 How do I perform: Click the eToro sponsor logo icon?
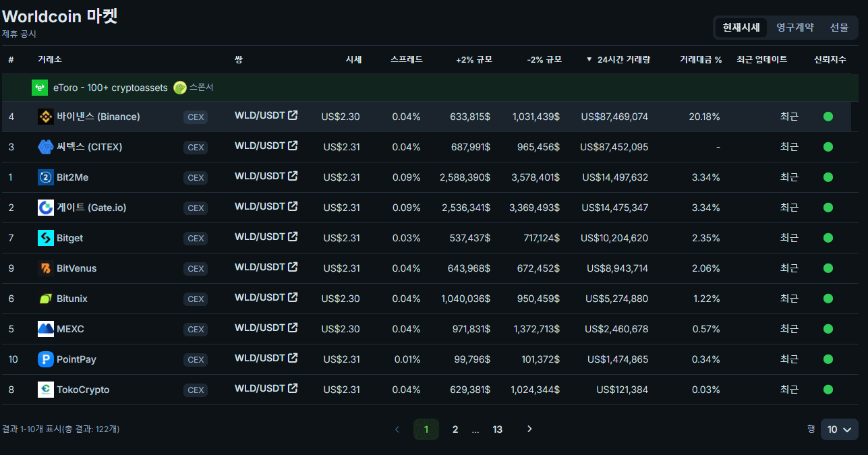click(40, 88)
